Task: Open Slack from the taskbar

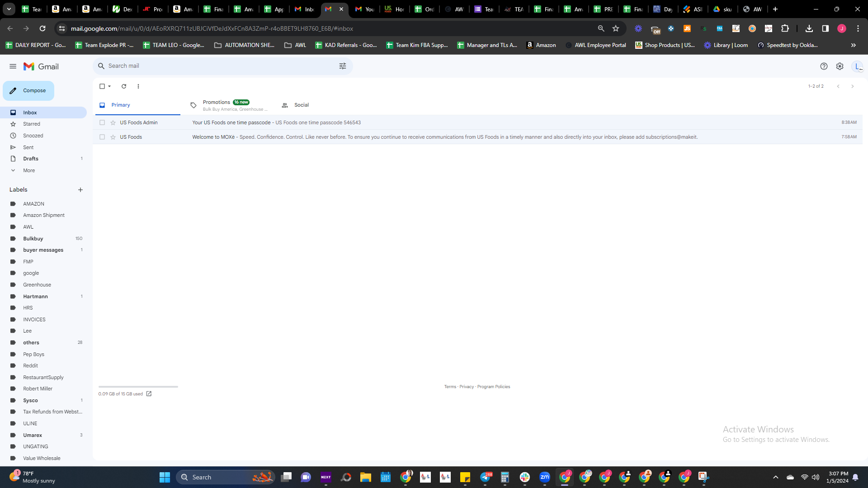Action: (x=525, y=477)
